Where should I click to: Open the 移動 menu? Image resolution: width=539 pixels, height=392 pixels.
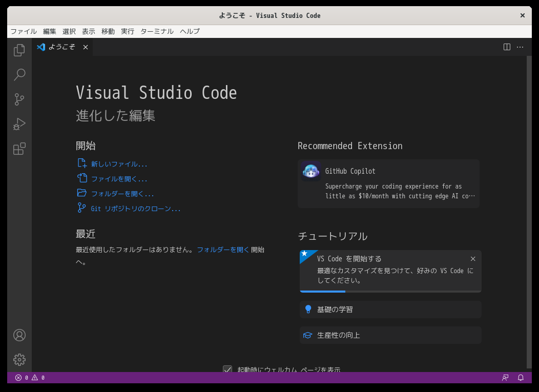108,31
